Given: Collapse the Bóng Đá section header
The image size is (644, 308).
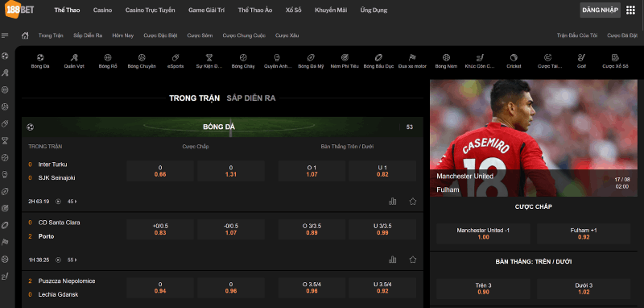Looking at the screenshot, I should 222,127.
